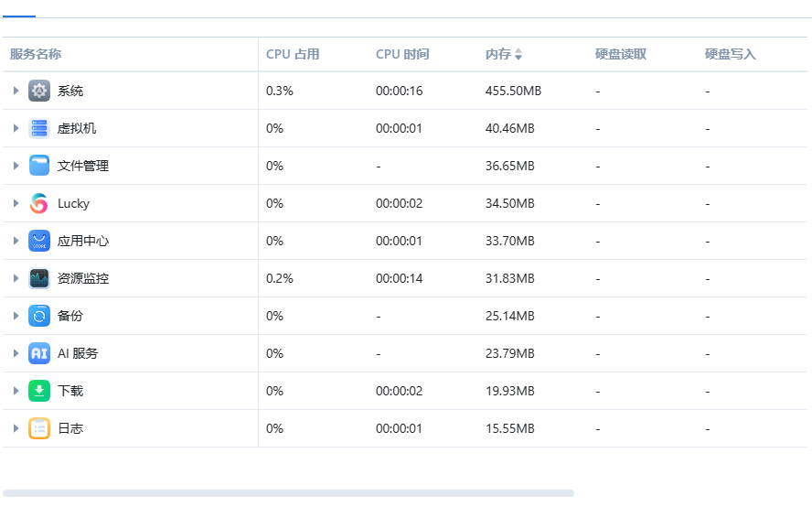Image resolution: width=812 pixels, height=507 pixels.
Task: Click the 19.93MB memory value
Action: [x=509, y=391]
